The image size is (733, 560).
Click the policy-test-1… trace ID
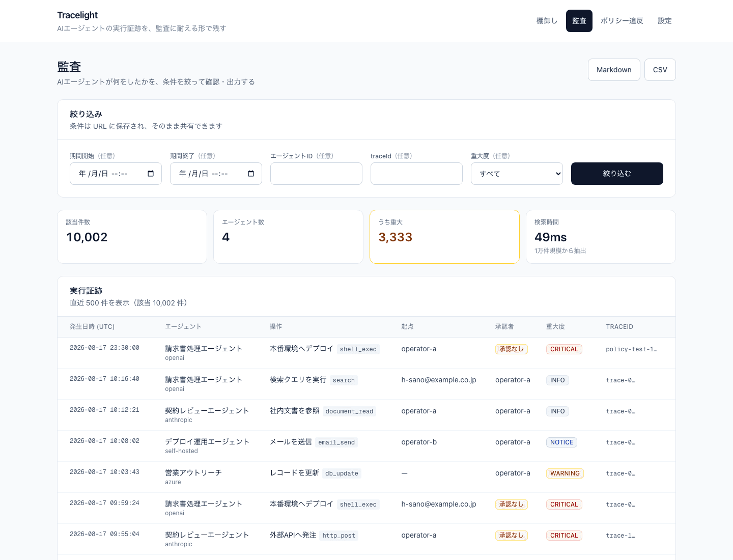pos(632,349)
